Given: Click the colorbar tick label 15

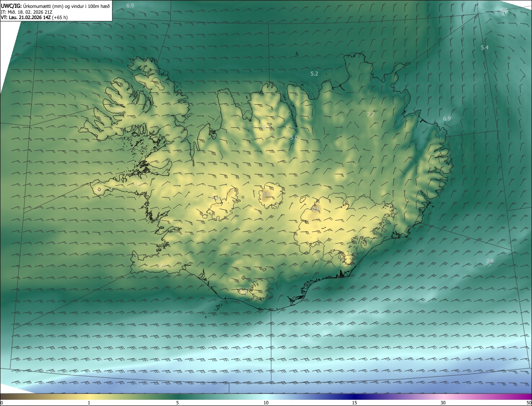Looking at the screenshot, I should (355, 403).
